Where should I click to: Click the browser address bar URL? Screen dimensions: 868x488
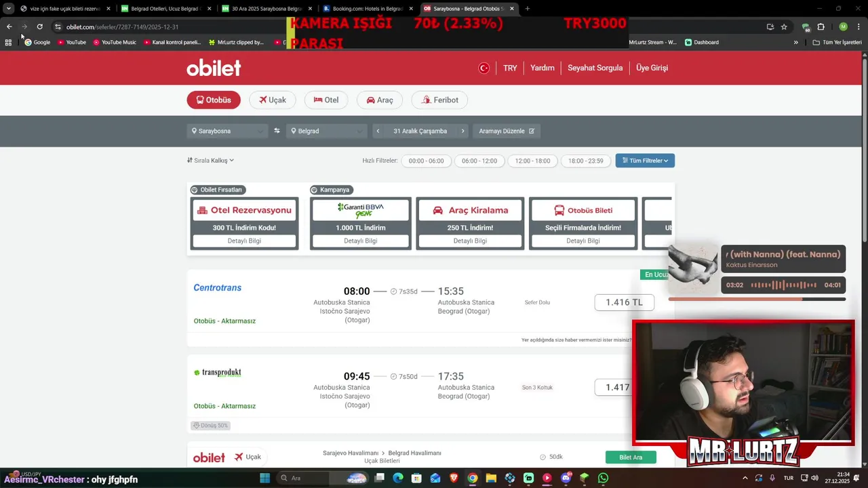122,26
